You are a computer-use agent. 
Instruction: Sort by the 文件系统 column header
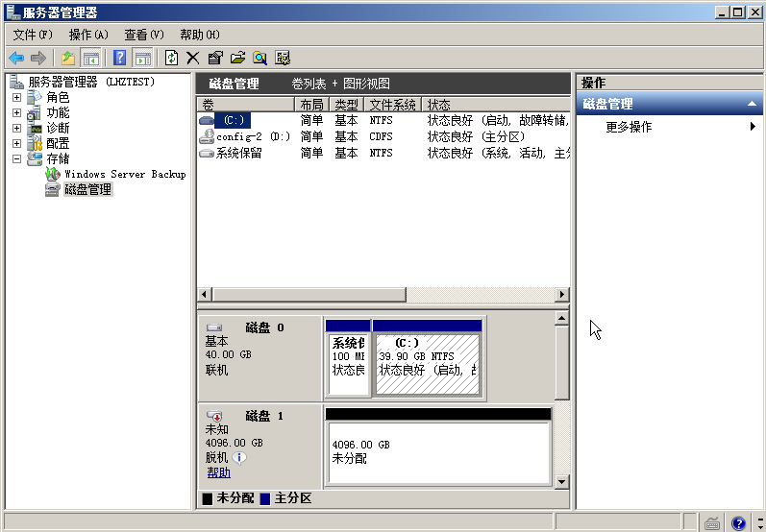point(393,105)
